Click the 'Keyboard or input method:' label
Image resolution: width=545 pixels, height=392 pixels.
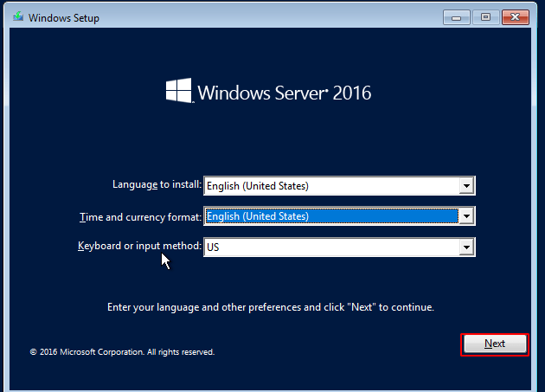coord(139,246)
